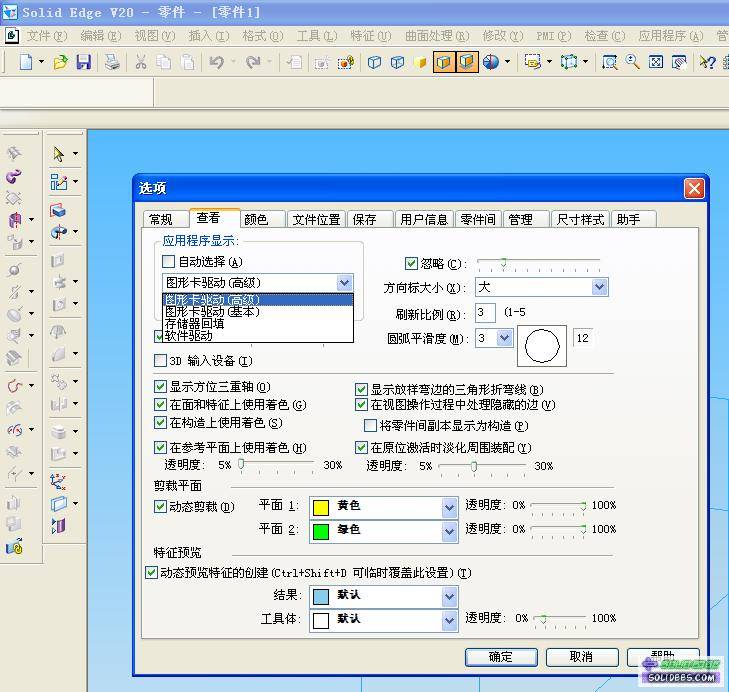Image resolution: width=729 pixels, height=692 pixels.
Task: Toggle 动态预览特征的创建 checkbox
Action: [151, 572]
